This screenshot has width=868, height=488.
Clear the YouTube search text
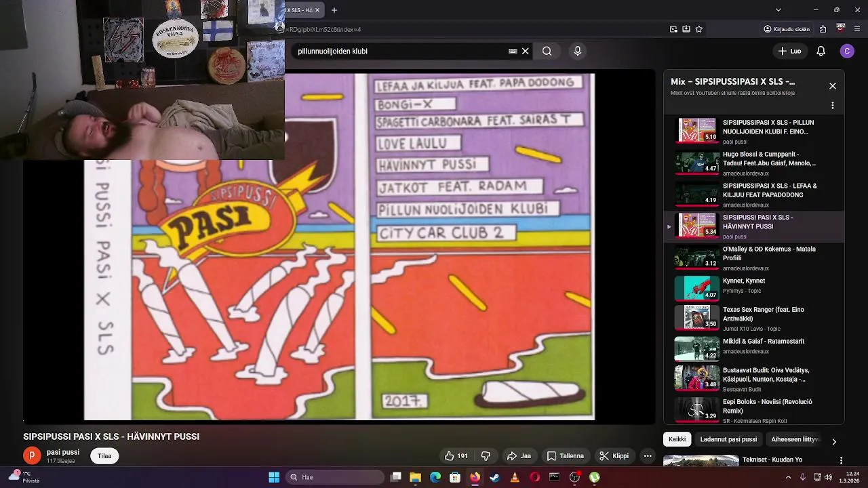tap(525, 51)
